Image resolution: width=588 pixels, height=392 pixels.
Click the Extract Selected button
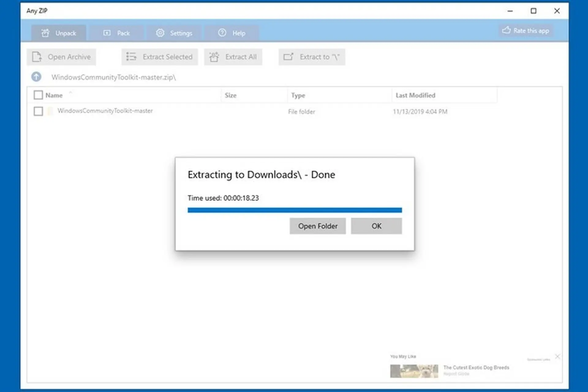(160, 57)
